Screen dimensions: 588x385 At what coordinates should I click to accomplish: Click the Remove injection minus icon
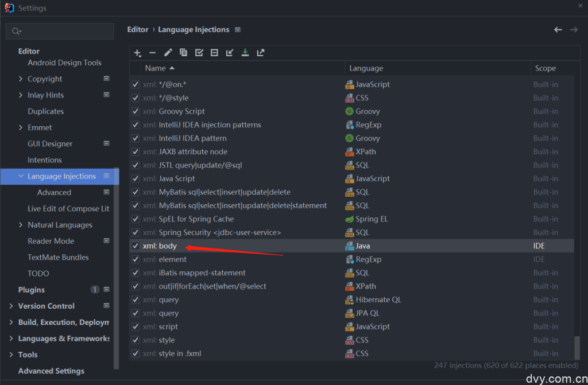pos(152,53)
